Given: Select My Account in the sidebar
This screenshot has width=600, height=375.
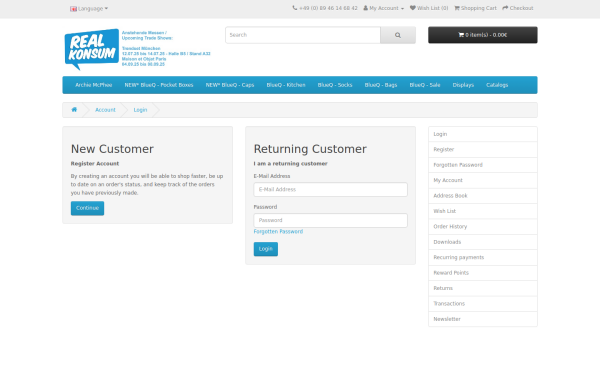Looking at the screenshot, I should tap(483, 180).
